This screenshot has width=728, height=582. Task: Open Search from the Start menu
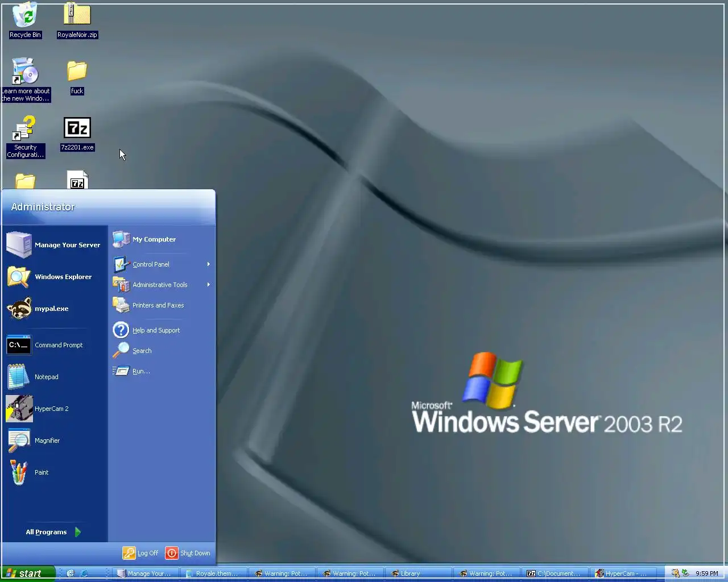162,351
